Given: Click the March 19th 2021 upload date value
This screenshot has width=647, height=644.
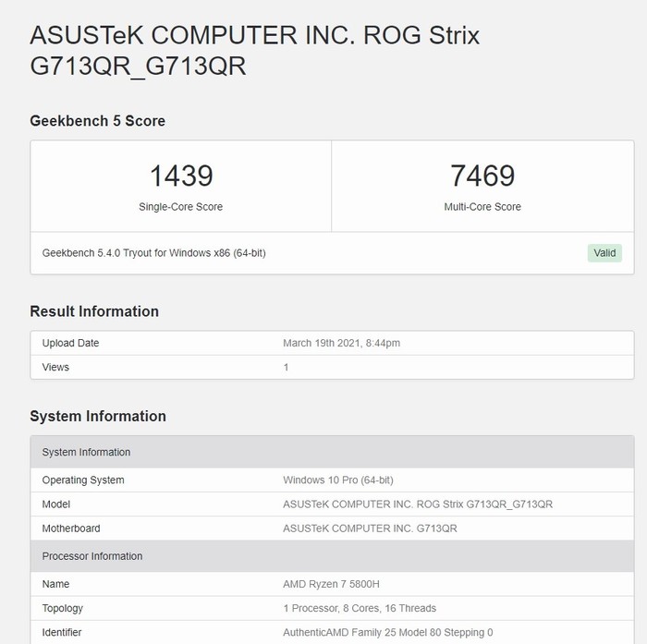Looking at the screenshot, I should 341,343.
